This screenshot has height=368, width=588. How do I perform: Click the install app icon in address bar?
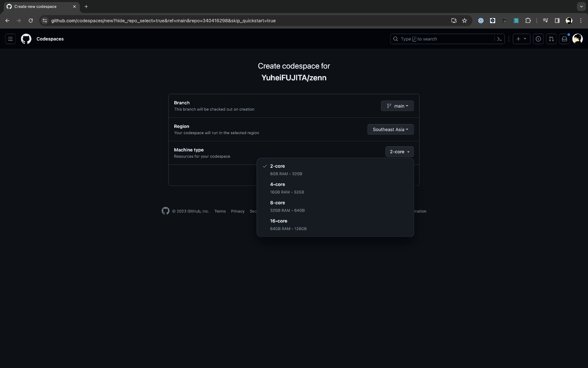click(x=454, y=20)
